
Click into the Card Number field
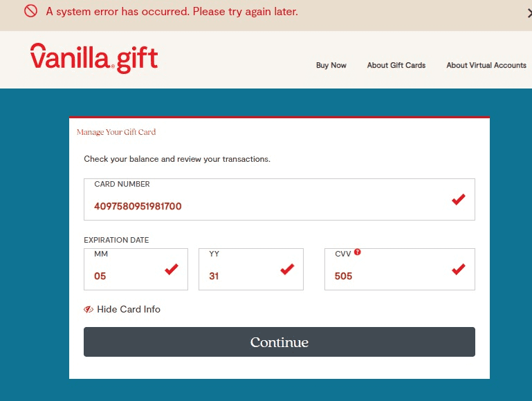(x=263, y=206)
